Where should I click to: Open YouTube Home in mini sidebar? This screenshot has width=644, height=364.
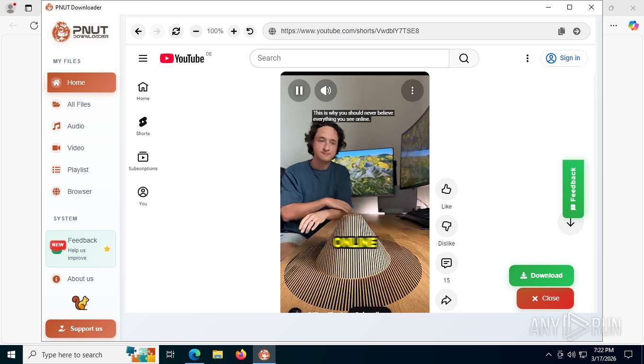tap(143, 91)
